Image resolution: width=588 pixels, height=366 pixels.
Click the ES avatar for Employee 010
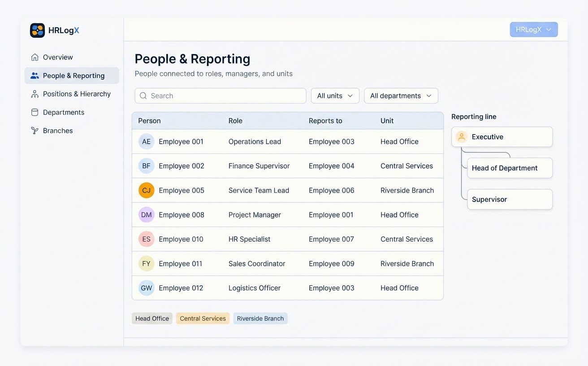147,239
